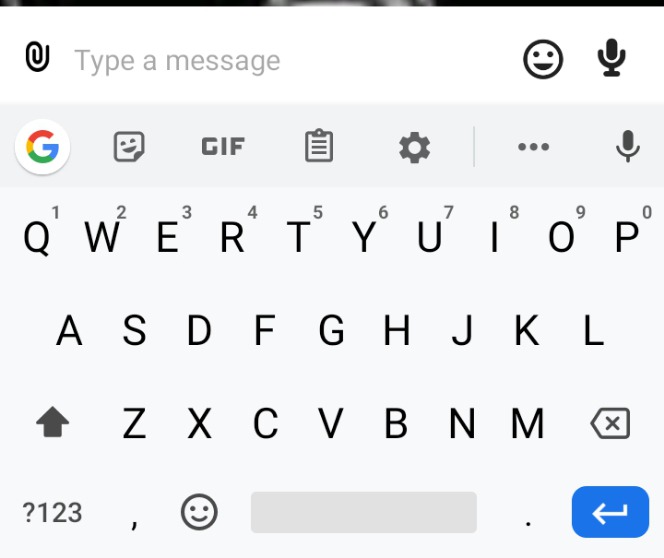Open keyboard settings gear

point(415,147)
